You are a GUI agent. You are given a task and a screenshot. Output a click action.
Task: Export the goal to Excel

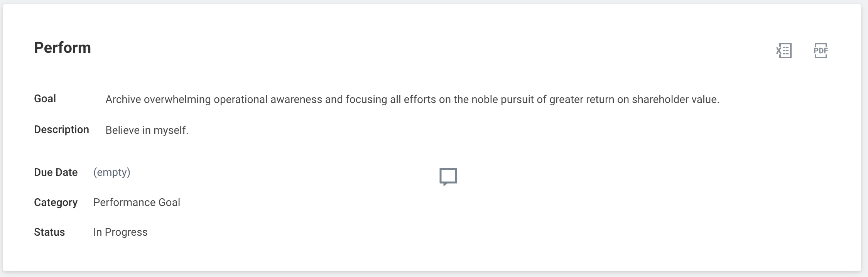click(784, 51)
